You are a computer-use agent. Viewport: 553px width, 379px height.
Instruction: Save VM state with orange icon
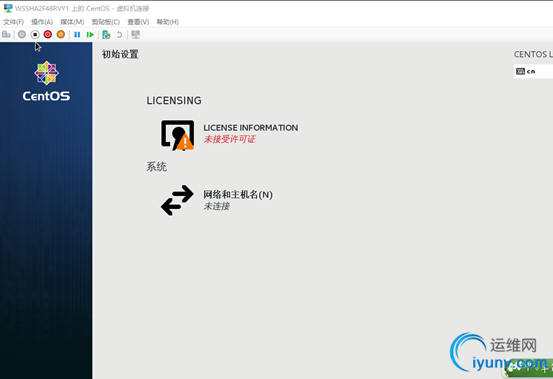[x=61, y=34]
